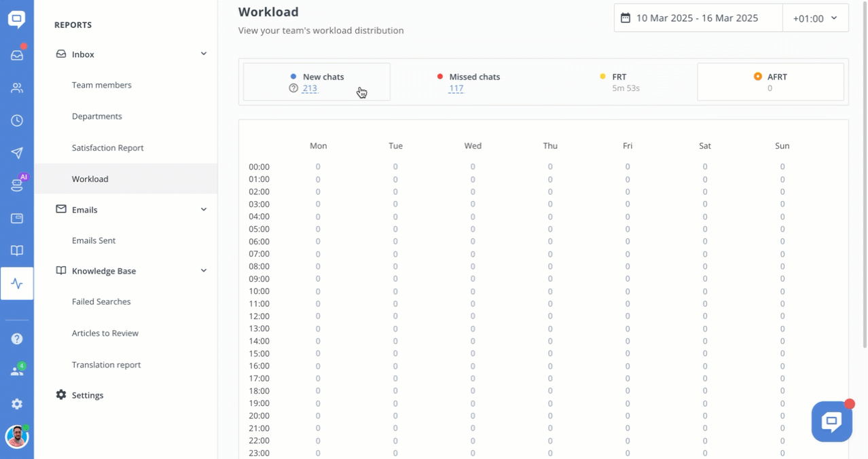Open Translation report
Screen dimensions: 868x459
point(107,365)
